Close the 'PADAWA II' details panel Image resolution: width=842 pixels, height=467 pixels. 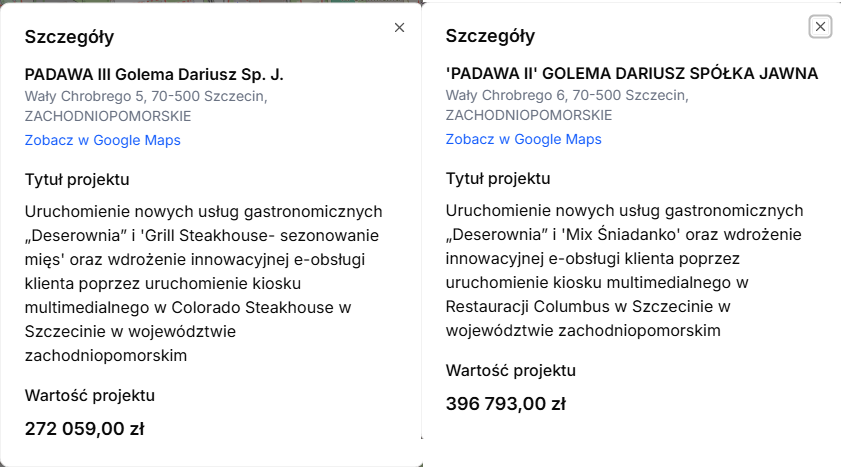820,27
